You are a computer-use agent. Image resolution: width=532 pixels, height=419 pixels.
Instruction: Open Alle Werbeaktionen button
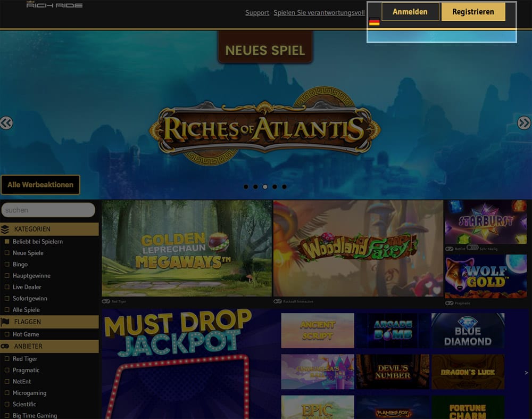(x=40, y=185)
